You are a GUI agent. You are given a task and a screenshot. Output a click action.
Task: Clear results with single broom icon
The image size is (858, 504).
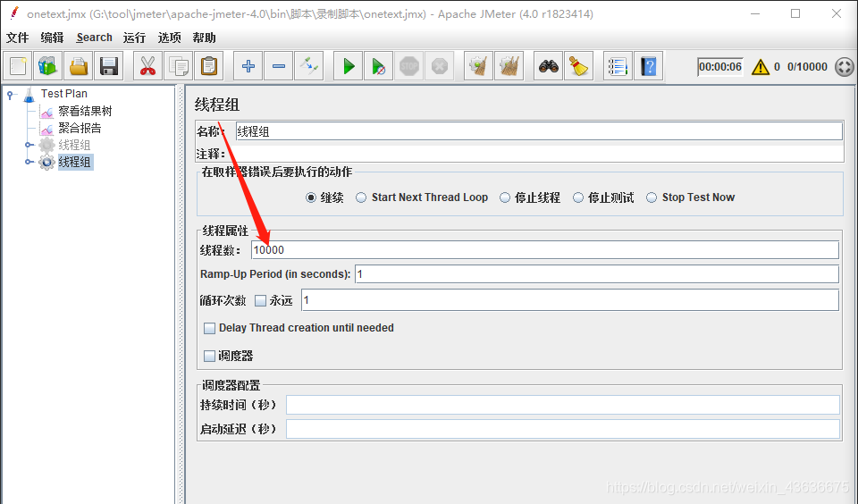(x=478, y=66)
